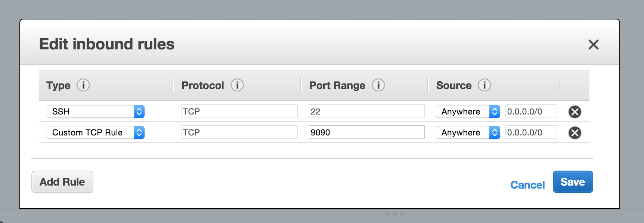Viewport: 644px width, 223px height.
Task: Click the 9090 port range field
Action: tap(366, 132)
